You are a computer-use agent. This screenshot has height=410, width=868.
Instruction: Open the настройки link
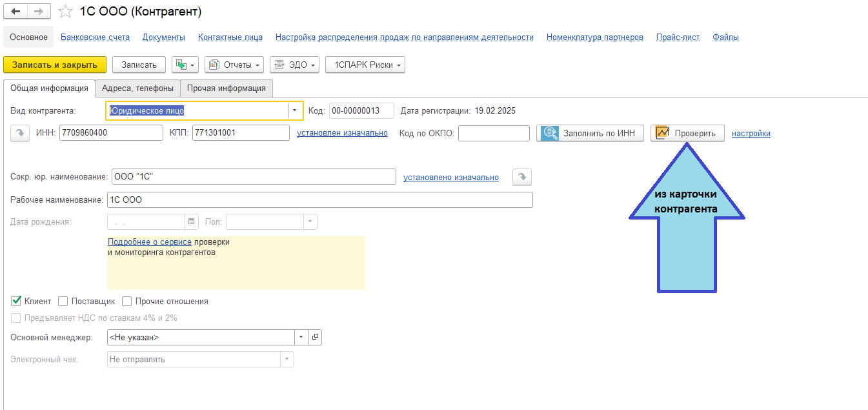tap(751, 134)
